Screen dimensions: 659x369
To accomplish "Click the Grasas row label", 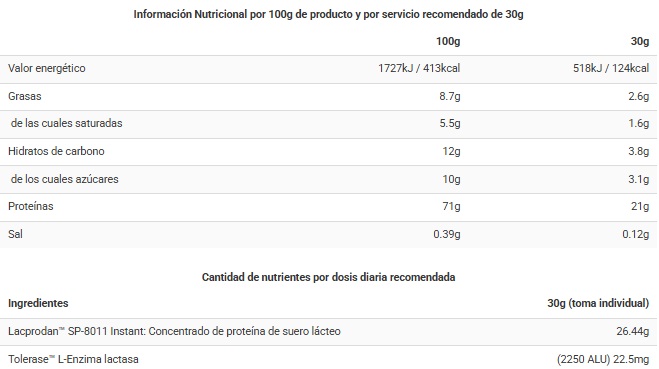I will pos(25,96).
